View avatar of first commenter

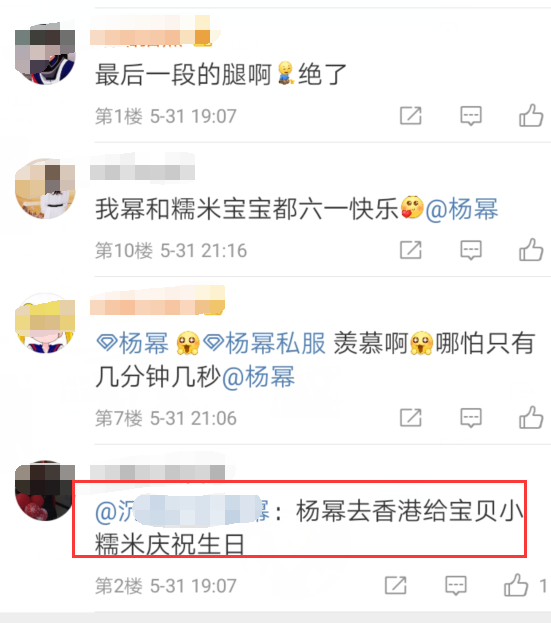coord(45,54)
